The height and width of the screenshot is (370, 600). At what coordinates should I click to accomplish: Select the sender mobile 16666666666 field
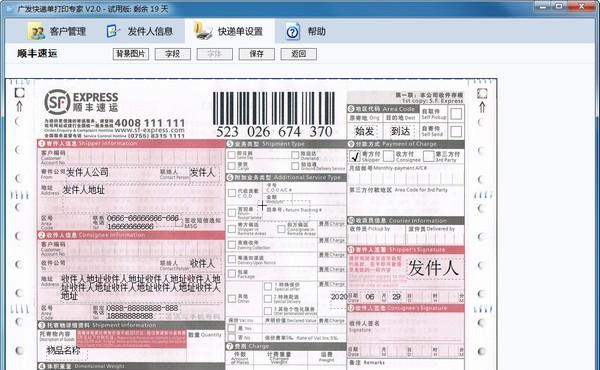tap(130, 226)
